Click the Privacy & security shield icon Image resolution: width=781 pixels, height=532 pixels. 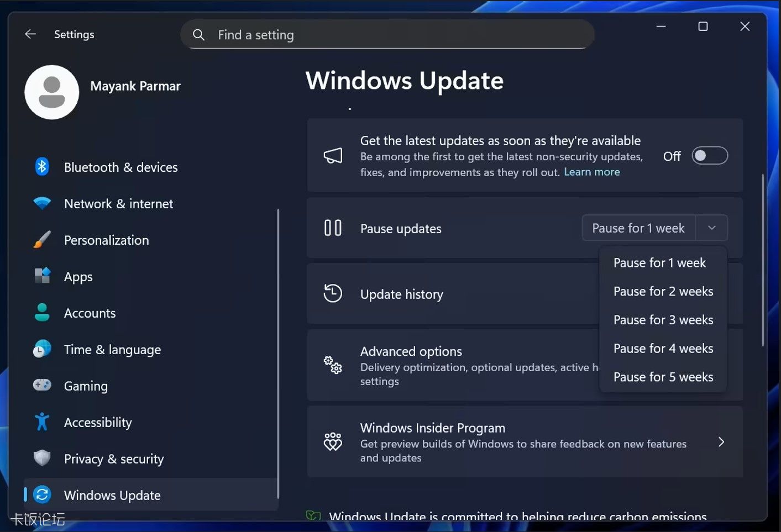pyautogui.click(x=42, y=458)
